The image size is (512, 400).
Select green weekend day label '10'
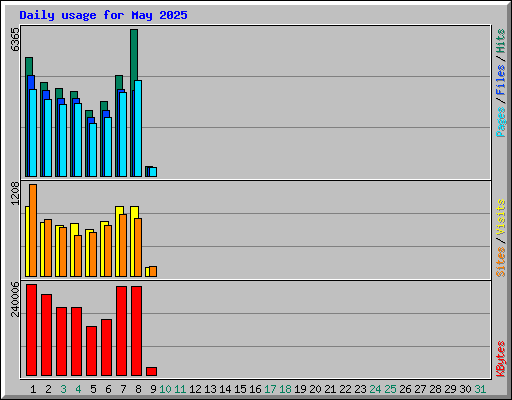click(165, 389)
